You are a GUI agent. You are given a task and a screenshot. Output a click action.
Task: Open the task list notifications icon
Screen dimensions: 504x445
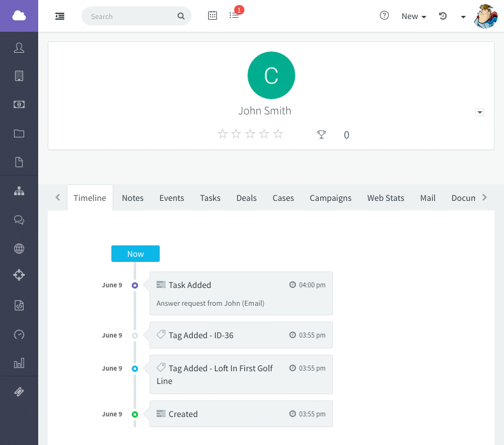pyautogui.click(x=234, y=16)
